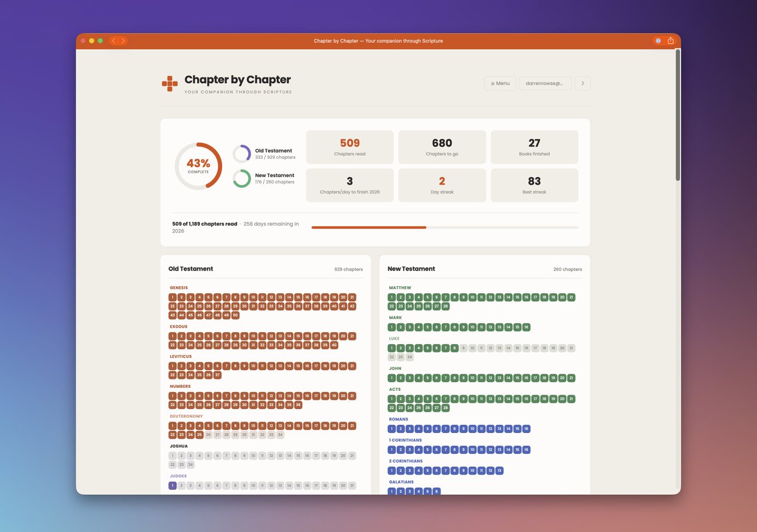This screenshot has height=532, width=757.
Task: Click the Old Testament purple progress ring
Action: tap(242, 154)
